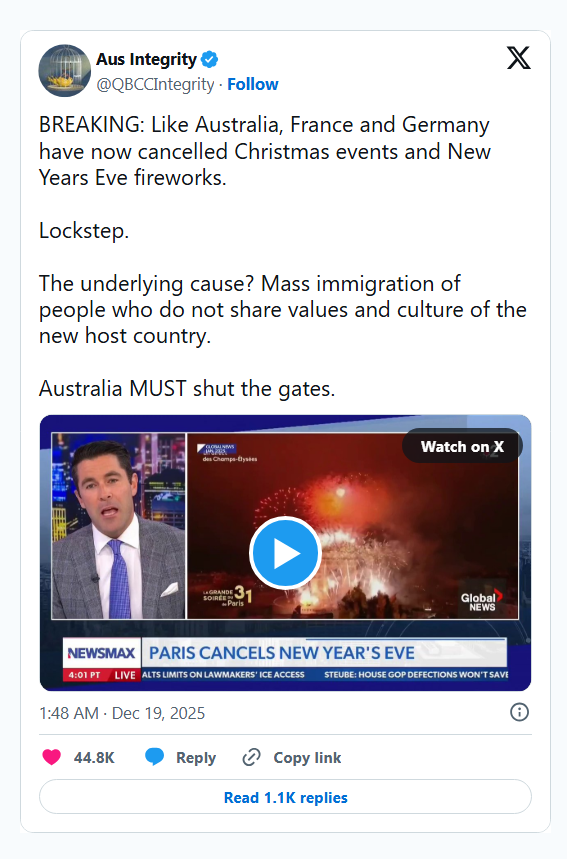Screen dimensions: 567x859
Task: Open the Aus Integrity display name
Action: point(146,59)
